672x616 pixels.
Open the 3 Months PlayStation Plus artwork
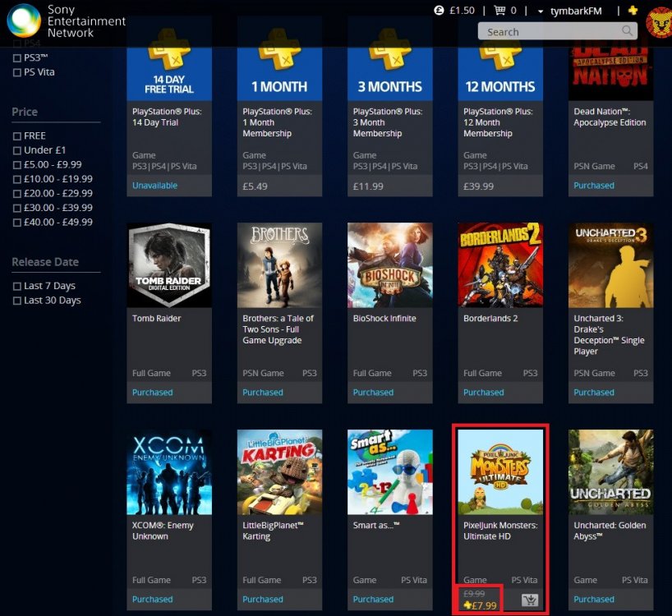click(390, 64)
